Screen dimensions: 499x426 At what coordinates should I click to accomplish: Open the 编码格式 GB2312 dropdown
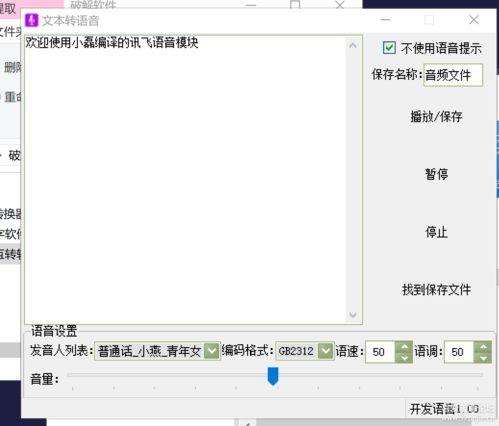point(325,351)
